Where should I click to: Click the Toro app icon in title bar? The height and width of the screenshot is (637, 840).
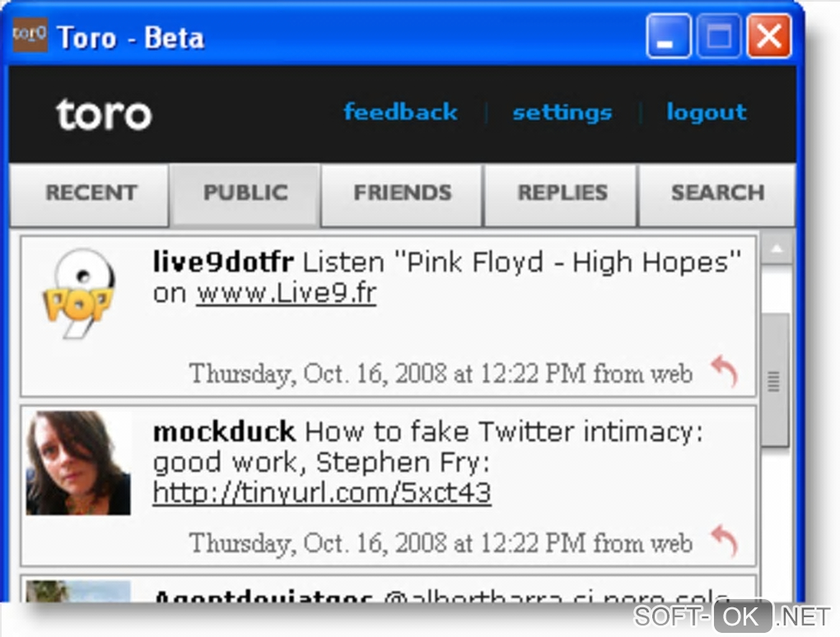(30, 35)
